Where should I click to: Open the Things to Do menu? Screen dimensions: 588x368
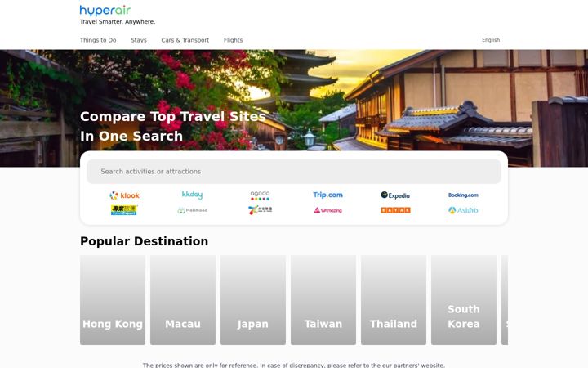click(x=98, y=40)
